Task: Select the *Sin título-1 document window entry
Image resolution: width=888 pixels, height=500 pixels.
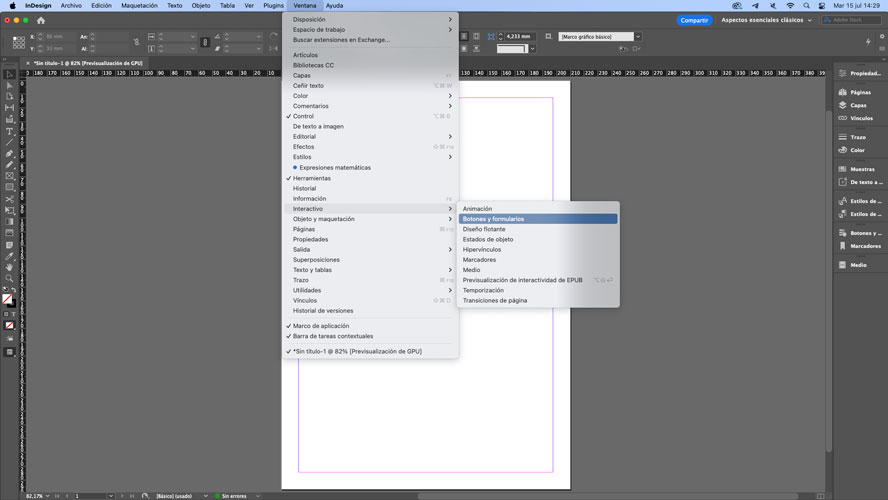Action: click(370, 352)
